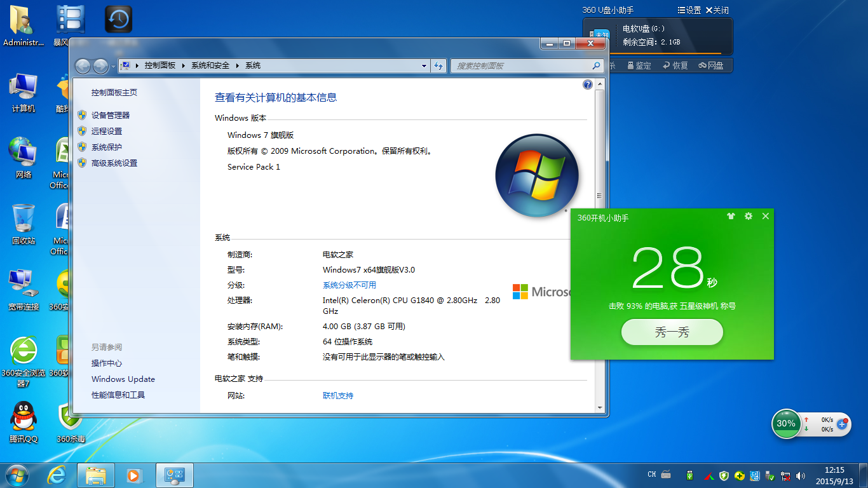This screenshot has height=488, width=868.
Task: Click the safely remove hardware tray icon
Action: [x=770, y=475]
